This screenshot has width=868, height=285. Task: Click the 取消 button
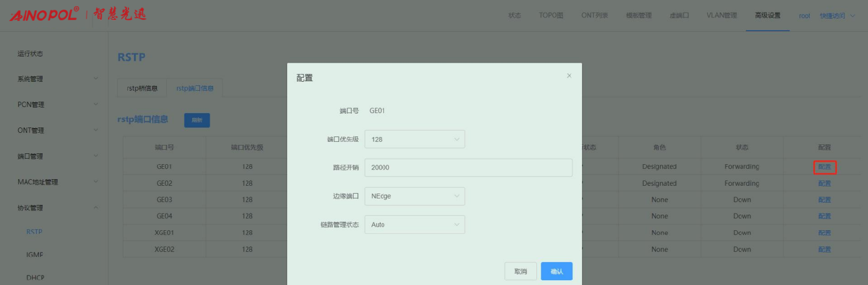point(520,272)
